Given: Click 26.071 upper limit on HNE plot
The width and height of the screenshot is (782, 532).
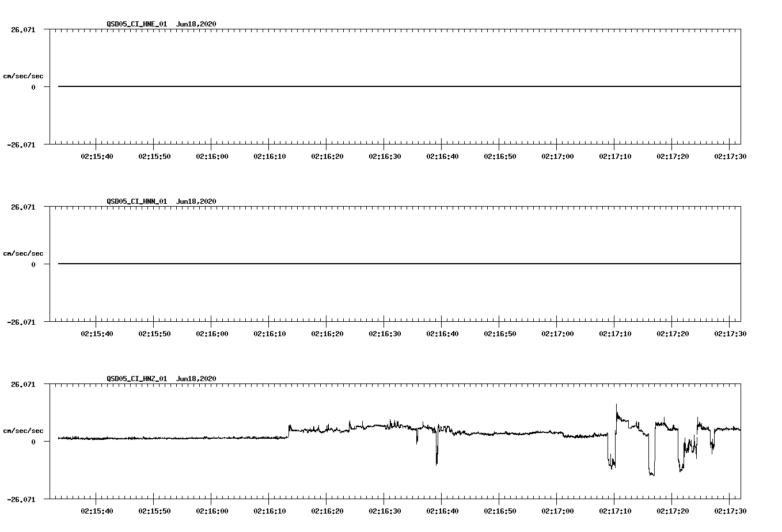Looking at the screenshot, I should (23, 29).
